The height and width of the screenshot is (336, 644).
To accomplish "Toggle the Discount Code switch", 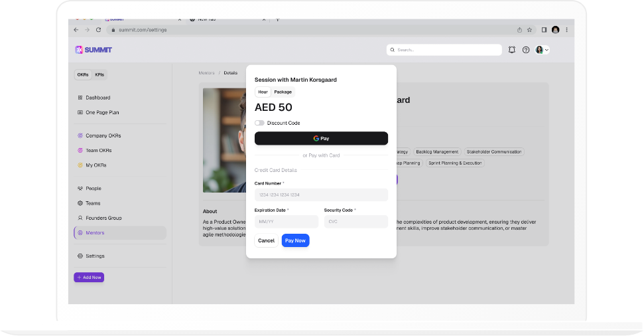I will [259, 123].
